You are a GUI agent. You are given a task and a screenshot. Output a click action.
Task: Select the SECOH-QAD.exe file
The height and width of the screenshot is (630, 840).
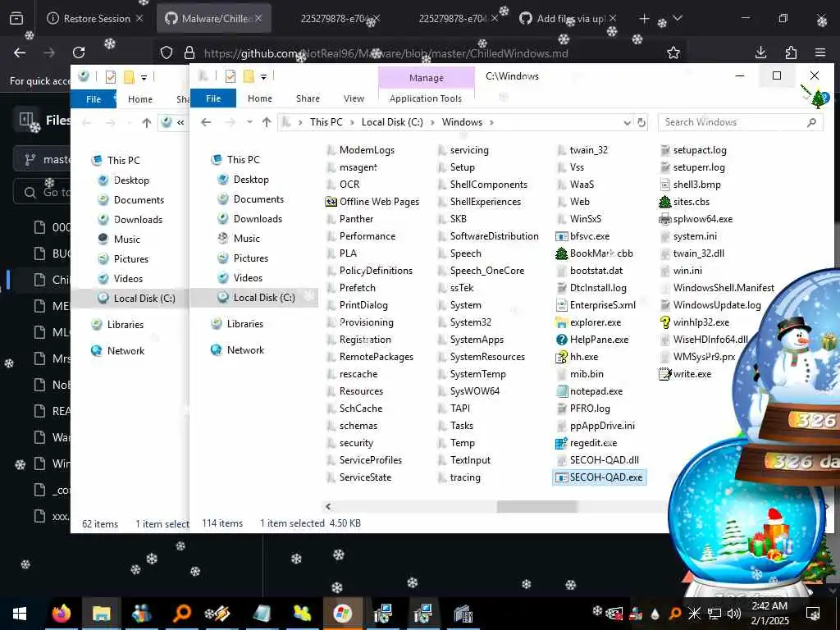click(600, 477)
